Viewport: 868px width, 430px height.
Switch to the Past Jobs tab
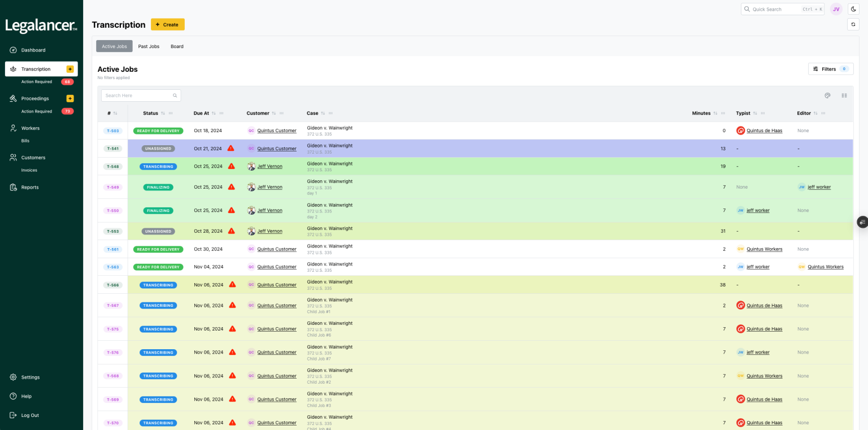point(149,46)
